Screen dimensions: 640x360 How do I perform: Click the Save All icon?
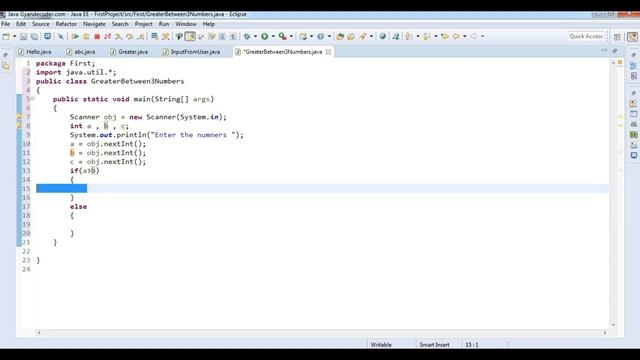point(35,36)
